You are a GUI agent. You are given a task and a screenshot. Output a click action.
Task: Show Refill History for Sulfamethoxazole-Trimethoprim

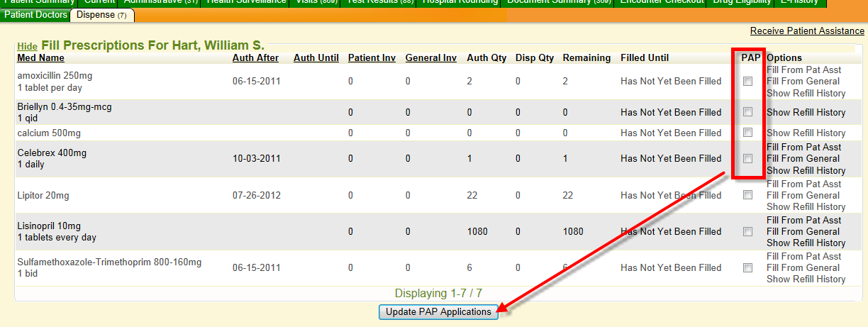tap(806, 279)
